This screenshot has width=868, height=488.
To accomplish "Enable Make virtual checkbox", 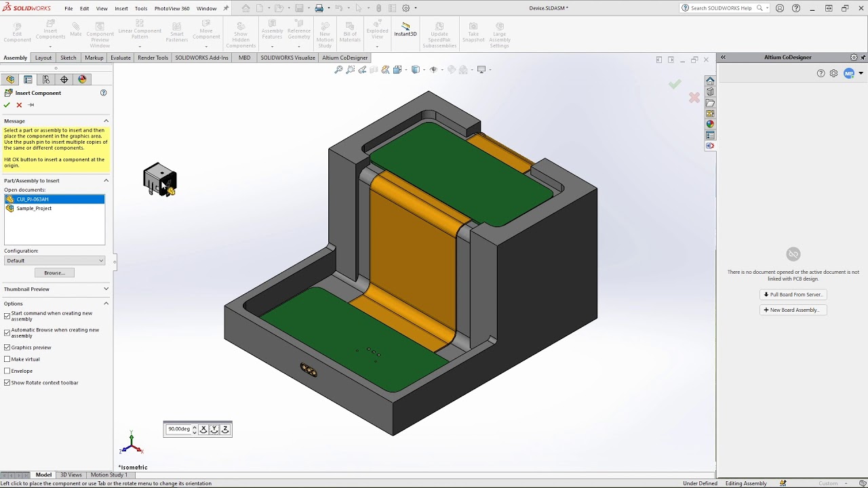I will pyautogui.click(x=7, y=359).
